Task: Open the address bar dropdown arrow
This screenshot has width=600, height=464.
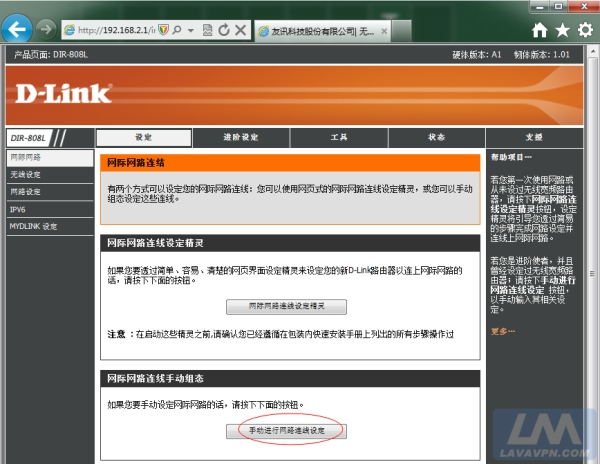Action: coord(191,30)
